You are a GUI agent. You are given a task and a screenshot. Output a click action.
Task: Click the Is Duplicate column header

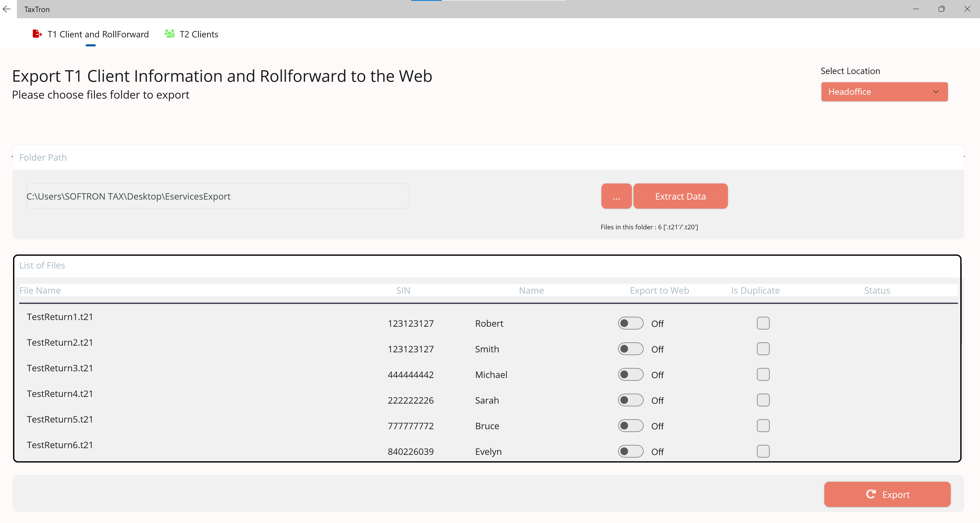pyautogui.click(x=755, y=290)
